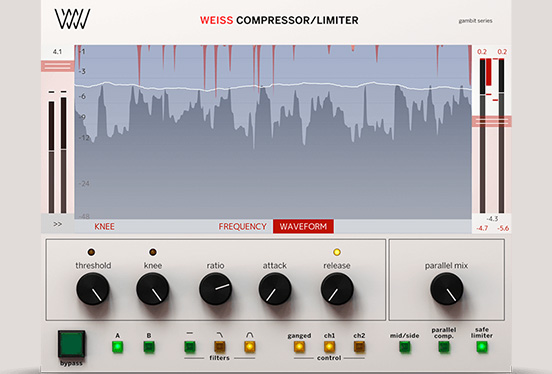The height and width of the screenshot is (374, 552).
Task: Click the Softube logo in the header
Action: (72, 19)
